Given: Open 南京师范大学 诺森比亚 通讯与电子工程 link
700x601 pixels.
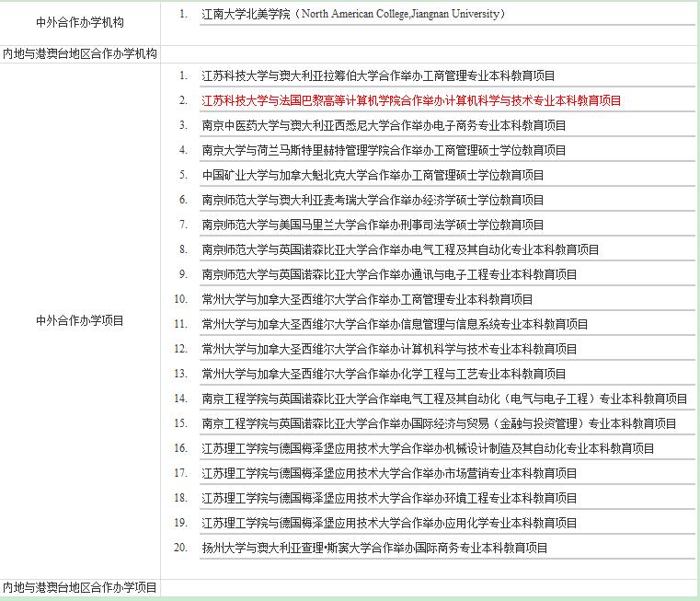Looking at the screenshot, I should [389, 274].
